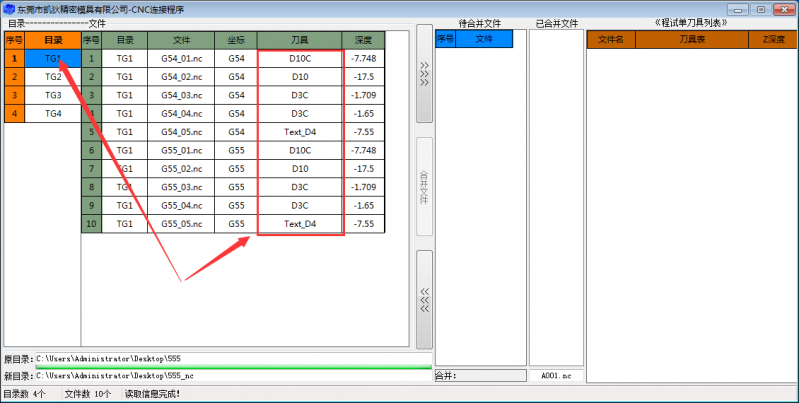Click the 原目录 source path field
The width and height of the screenshot is (799, 403).
(x=232, y=358)
